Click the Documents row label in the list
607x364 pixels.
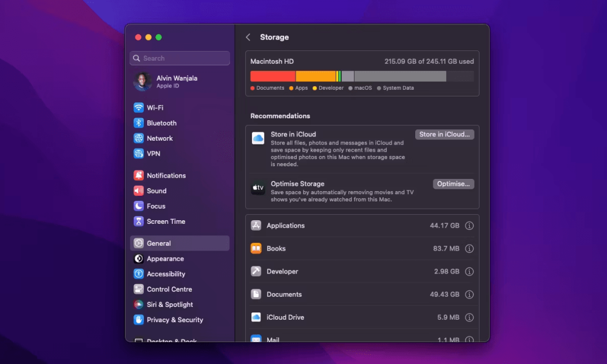pos(284,294)
